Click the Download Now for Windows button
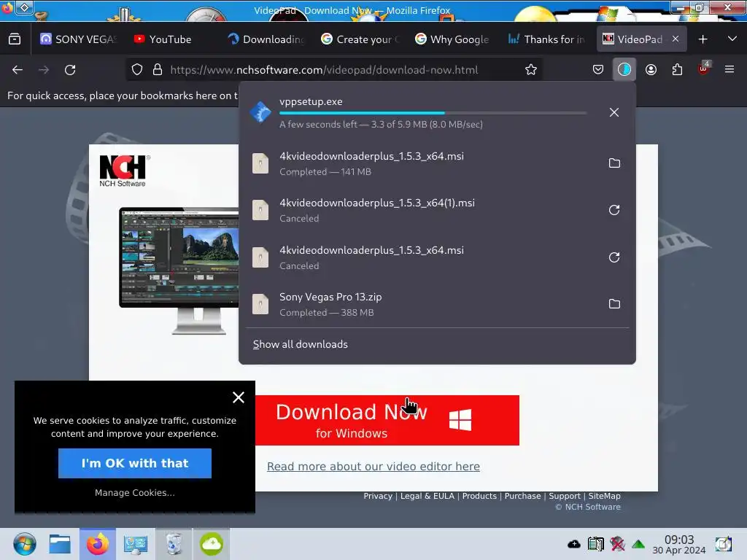Image resolution: width=747 pixels, height=560 pixels. point(387,421)
